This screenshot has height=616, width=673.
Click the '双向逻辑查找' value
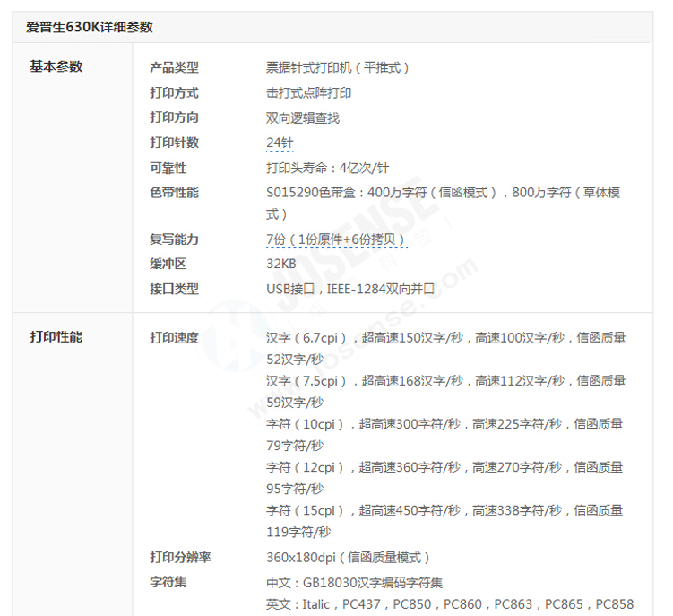(x=303, y=117)
